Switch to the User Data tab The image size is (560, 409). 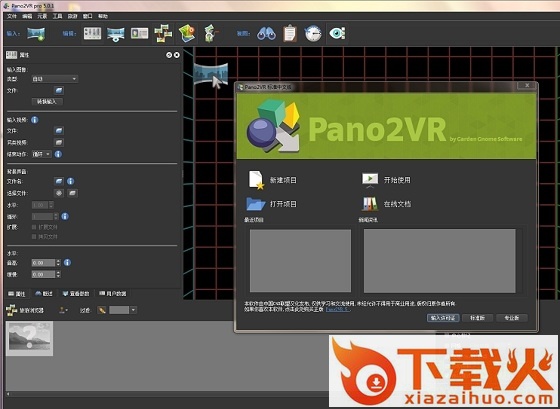point(112,294)
